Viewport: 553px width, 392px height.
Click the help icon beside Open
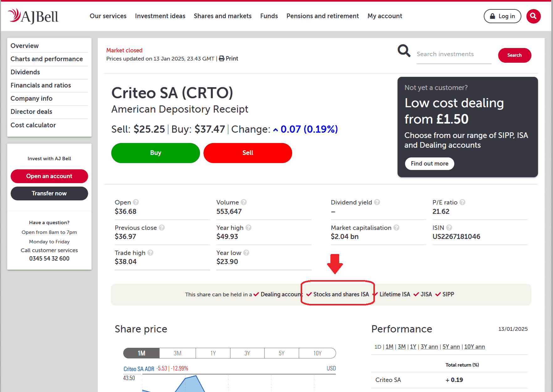pos(136,202)
